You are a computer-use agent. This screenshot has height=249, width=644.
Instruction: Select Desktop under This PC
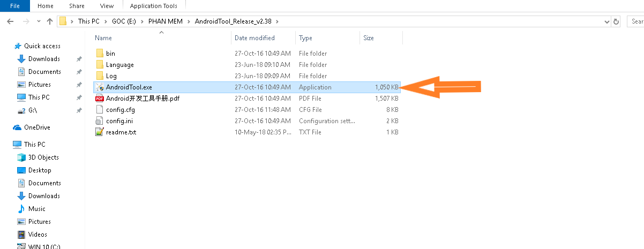pyautogui.click(x=40, y=170)
